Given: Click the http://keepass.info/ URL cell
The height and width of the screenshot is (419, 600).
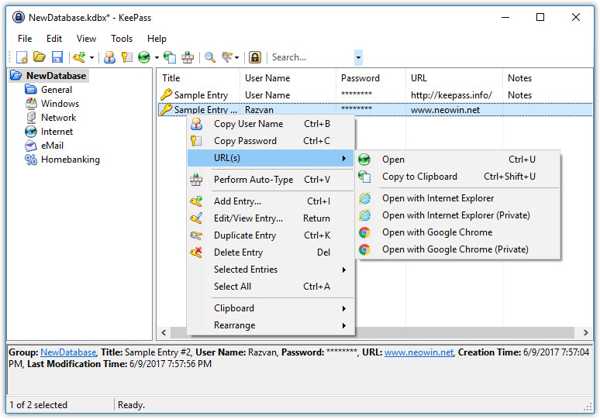Looking at the screenshot, I should click(451, 95).
